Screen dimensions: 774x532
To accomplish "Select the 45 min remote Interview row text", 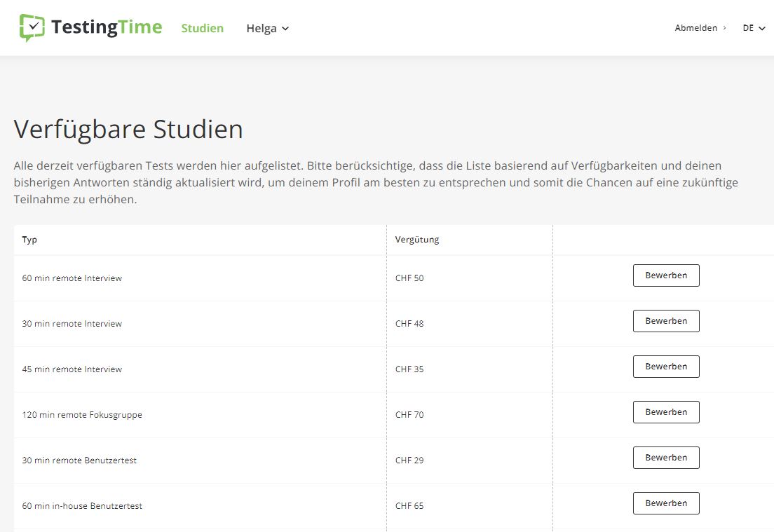I will coord(72,369).
